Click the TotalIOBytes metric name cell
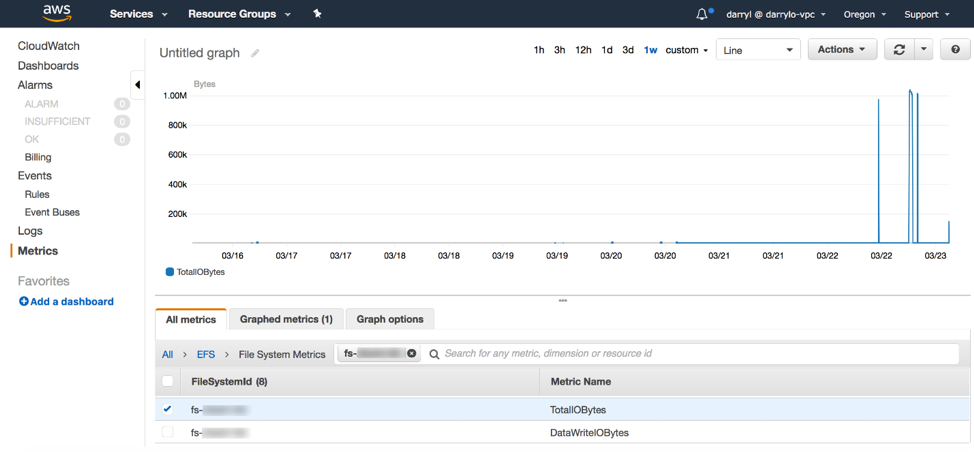Screen dimensions: 974x452 tap(578, 410)
